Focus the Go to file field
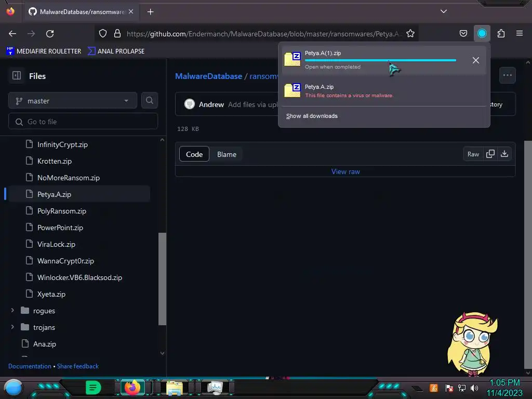532x399 pixels. coord(83,122)
